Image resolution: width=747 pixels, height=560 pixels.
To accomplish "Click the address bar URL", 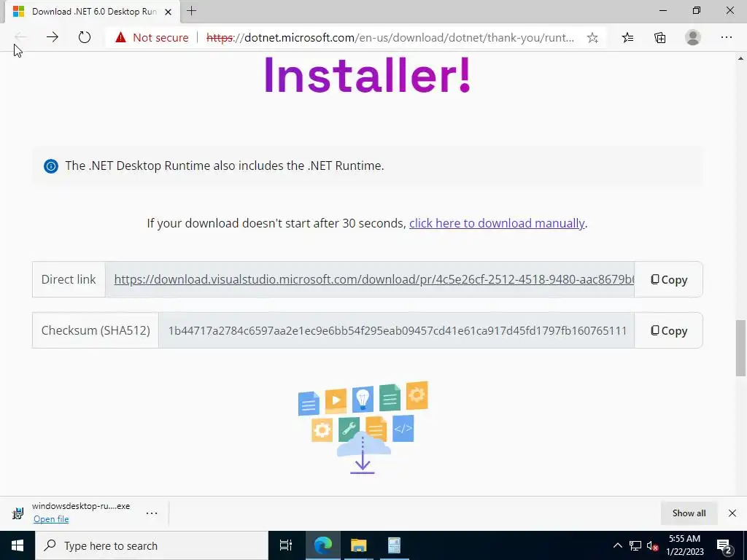I will point(391,38).
